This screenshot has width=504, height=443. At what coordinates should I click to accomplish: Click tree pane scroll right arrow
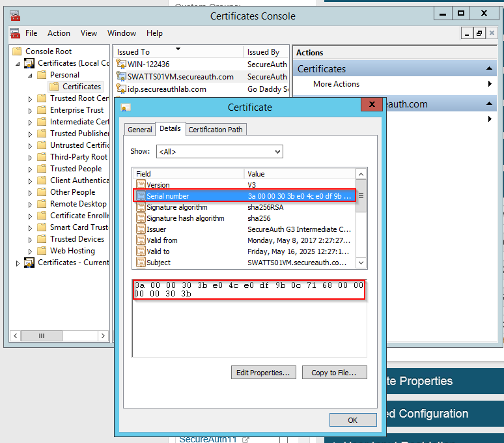[103, 336]
